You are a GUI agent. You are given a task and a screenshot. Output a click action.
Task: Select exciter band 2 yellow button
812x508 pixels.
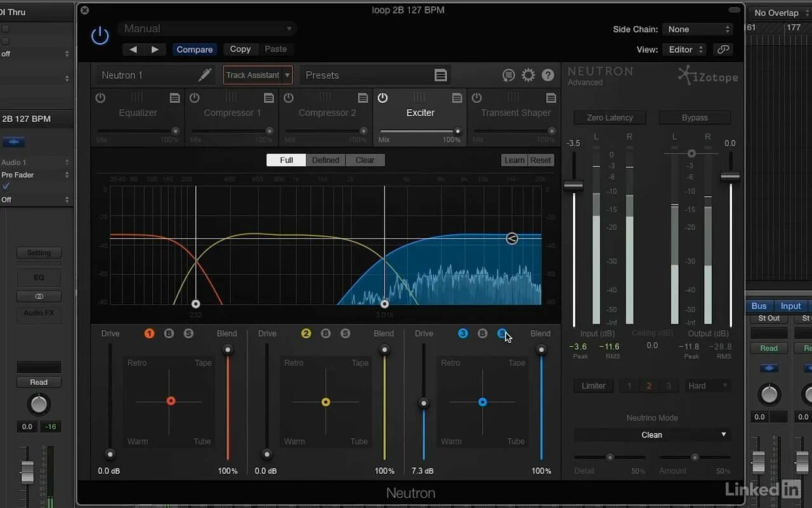coord(306,333)
